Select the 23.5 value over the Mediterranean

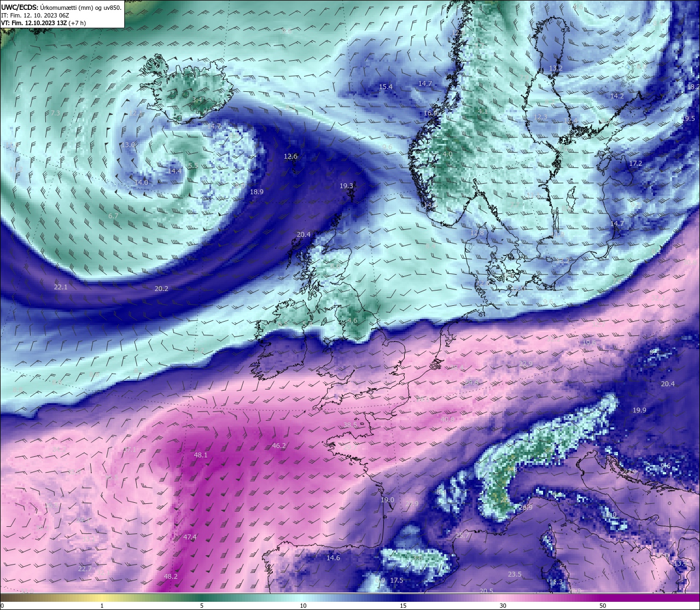click(x=515, y=574)
